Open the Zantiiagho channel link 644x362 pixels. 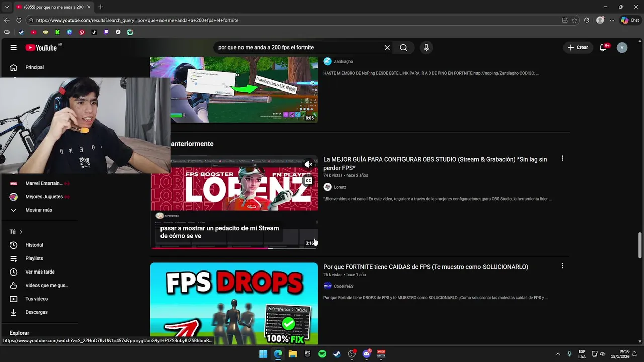[343, 61]
